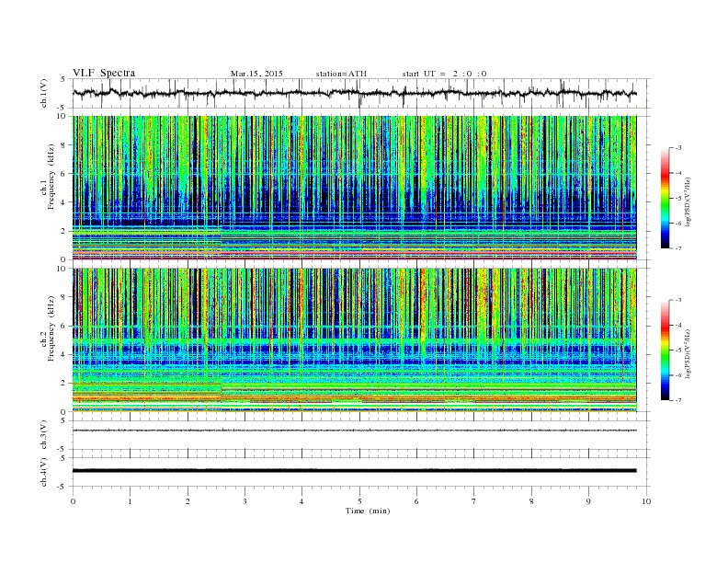
Task: Click the ch.3 voltage trace
Action: click(355, 431)
